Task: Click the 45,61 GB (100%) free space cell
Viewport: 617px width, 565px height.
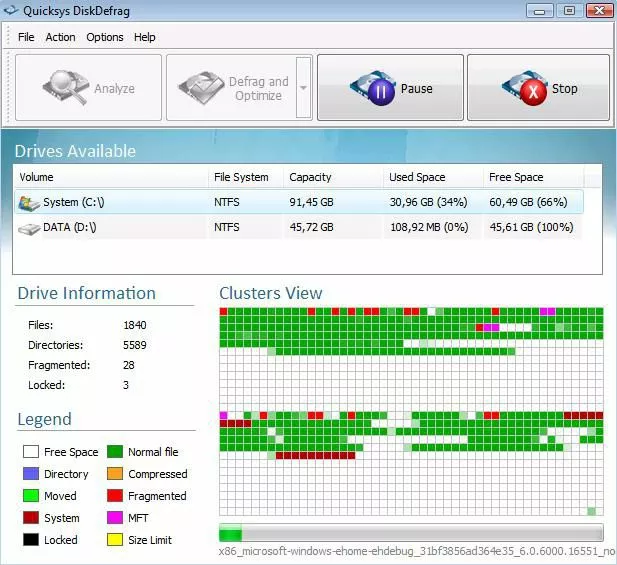Action: click(x=531, y=227)
